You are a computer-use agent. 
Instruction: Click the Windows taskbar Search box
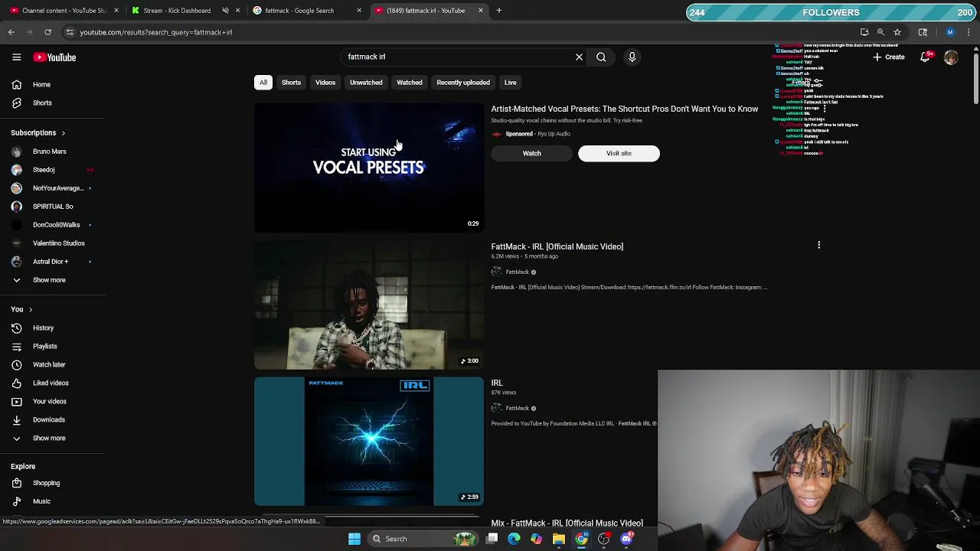(x=422, y=539)
